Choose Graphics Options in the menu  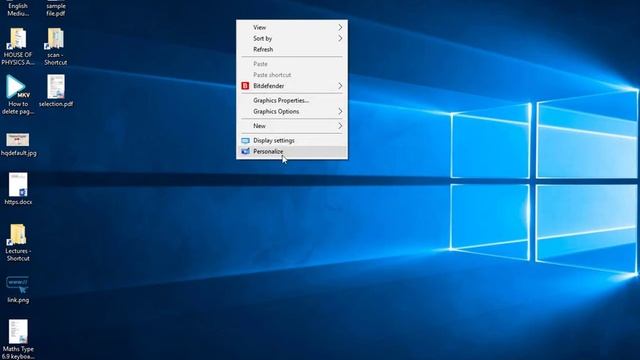(292, 111)
